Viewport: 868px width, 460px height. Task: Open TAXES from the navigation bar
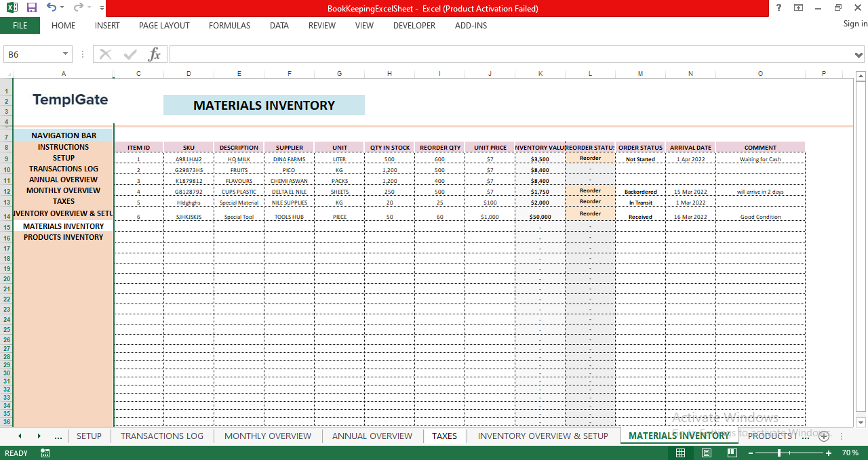pos(64,201)
